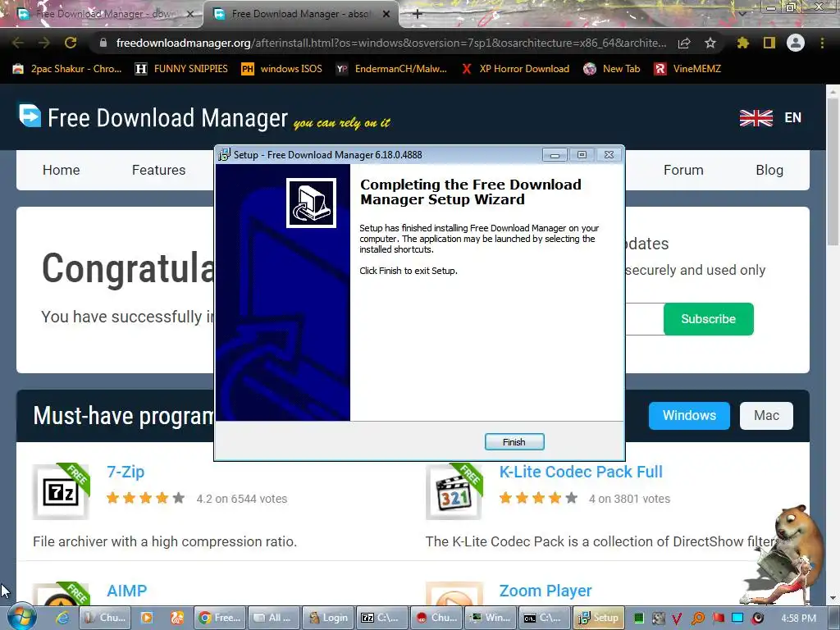The image size is (840, 630).
Task: Select Windows programs filter
Action: (x=689, y=415)
